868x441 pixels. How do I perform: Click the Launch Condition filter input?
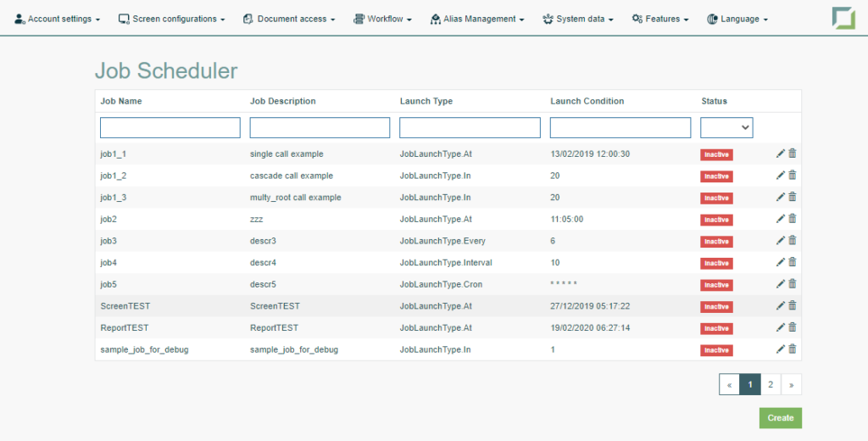(x=620, y=127)
